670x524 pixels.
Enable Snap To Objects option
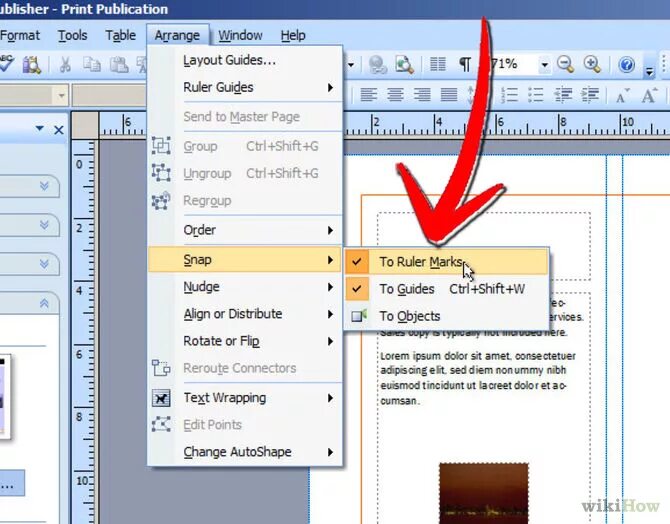pyautogui.click(x=446, y=316)
